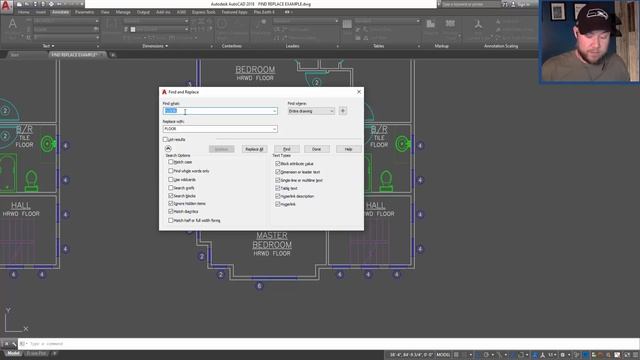This screenshot has width=640, height=360.
Task: Enable the List results checkbox
Action: point(165,140)
